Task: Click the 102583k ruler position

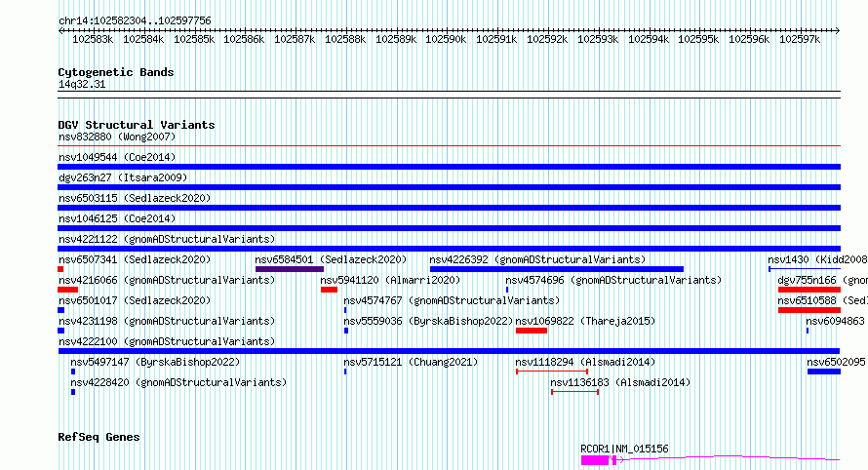Action: tap(93, 40)
